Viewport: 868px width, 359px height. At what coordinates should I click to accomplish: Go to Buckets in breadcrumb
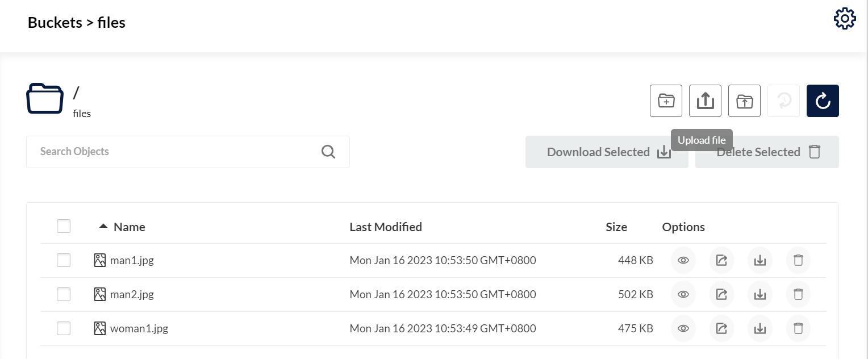[55, 23]
